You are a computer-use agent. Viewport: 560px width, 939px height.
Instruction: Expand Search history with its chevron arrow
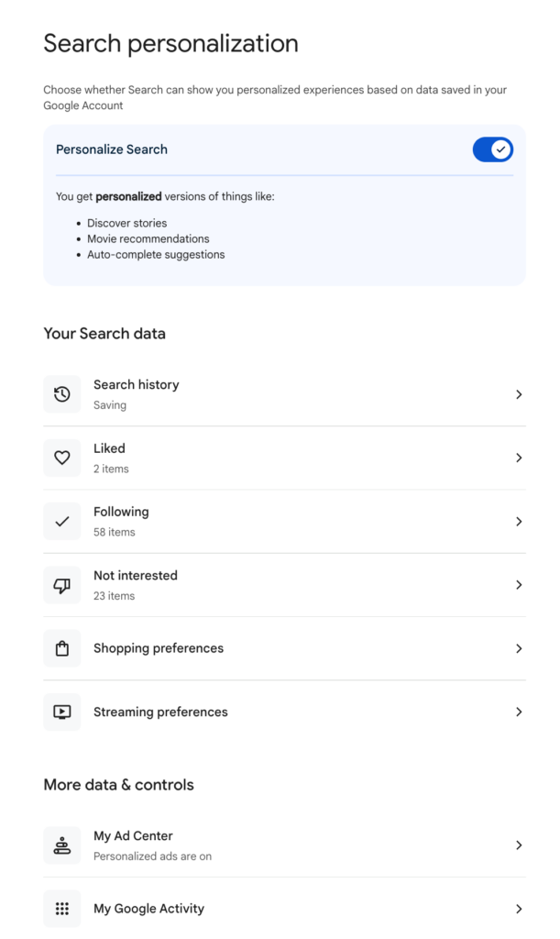[x=519, y=394]
